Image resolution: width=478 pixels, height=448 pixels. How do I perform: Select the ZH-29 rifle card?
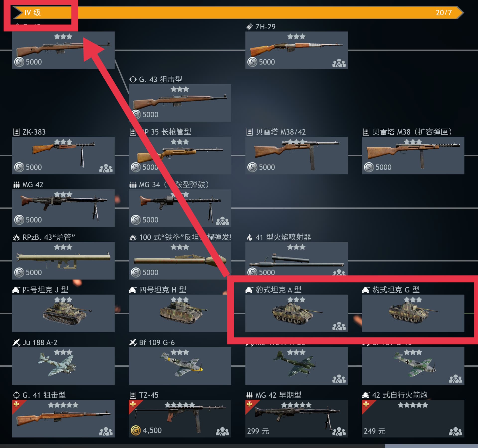(296, 50)
